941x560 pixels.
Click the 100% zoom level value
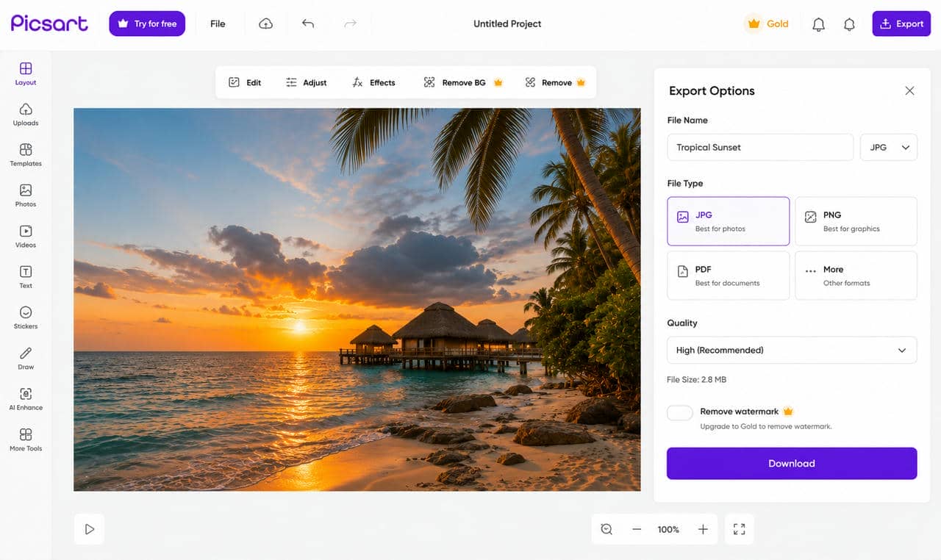pyautogui.click(x=668, y=529)
